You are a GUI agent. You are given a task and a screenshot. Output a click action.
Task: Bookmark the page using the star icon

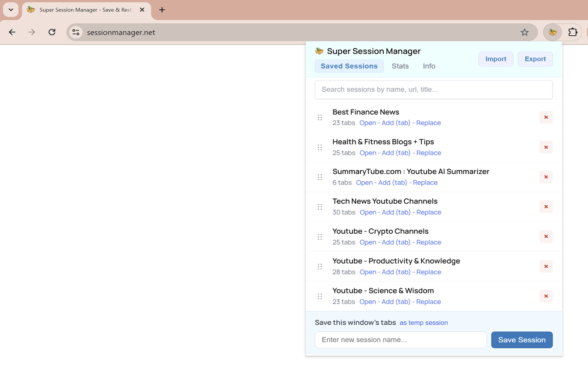coord(524,32)
